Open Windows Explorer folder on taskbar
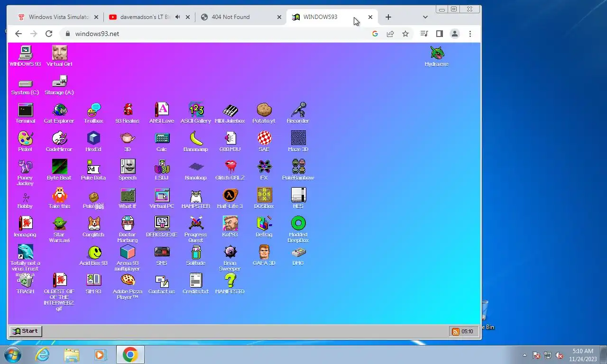 point(72,355)
